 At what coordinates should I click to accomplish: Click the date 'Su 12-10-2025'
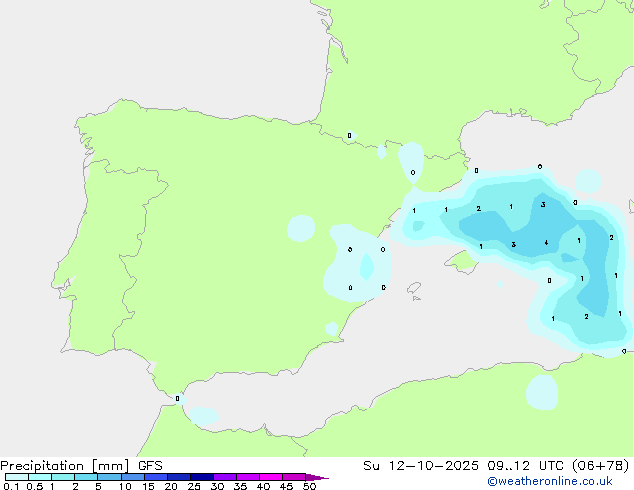click(421, 466)
